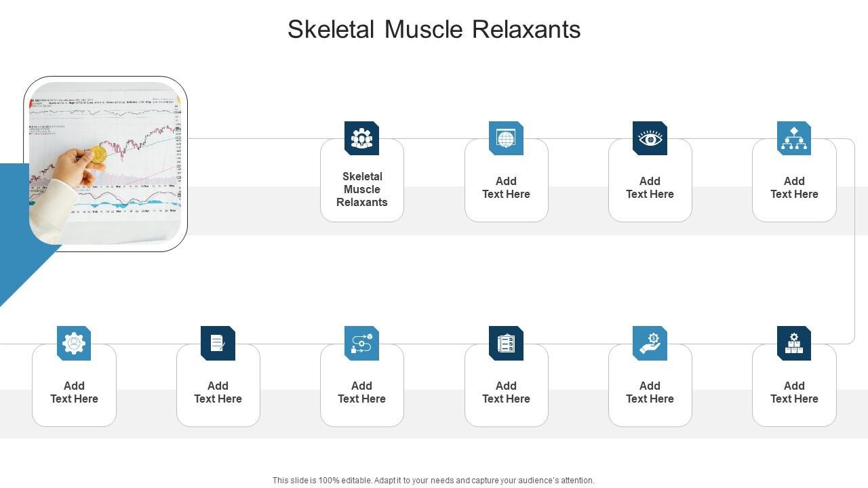
Task: Click the '100% editable' footer text
Action: click(433, 481)
